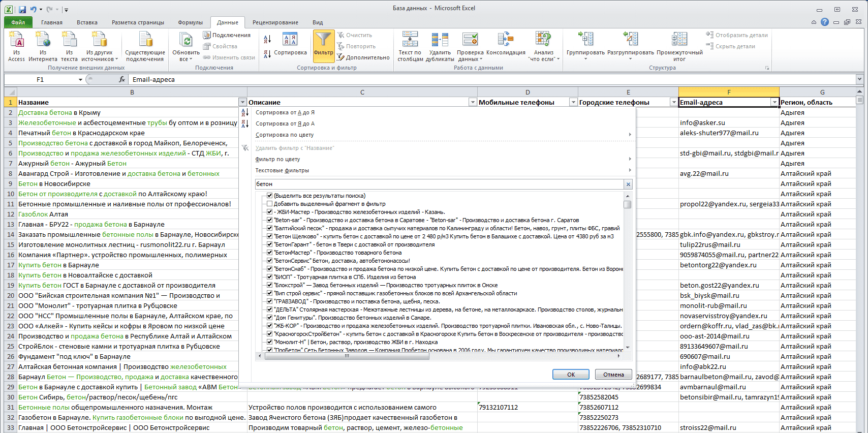Select cell with info@asker.su
This screenshot has height=433, width=868.
point(729,122)
